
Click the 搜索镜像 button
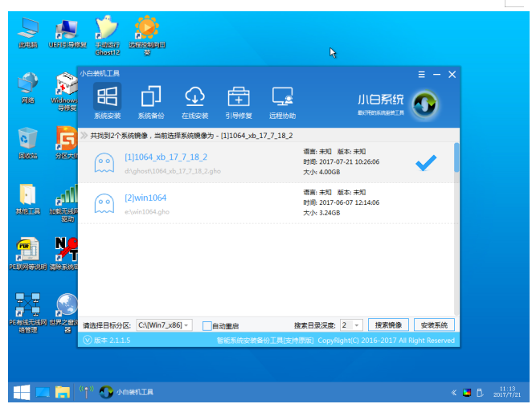[388, 325]
